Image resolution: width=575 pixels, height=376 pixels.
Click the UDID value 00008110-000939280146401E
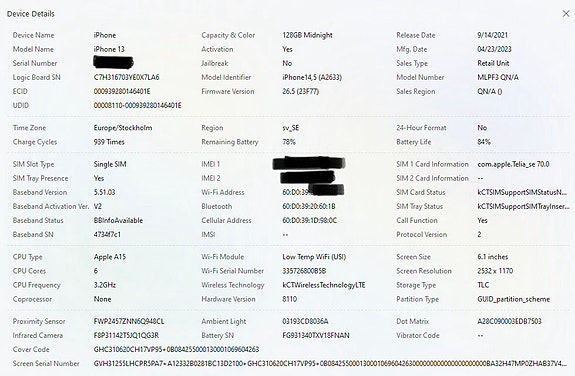(x=138, y=105)
